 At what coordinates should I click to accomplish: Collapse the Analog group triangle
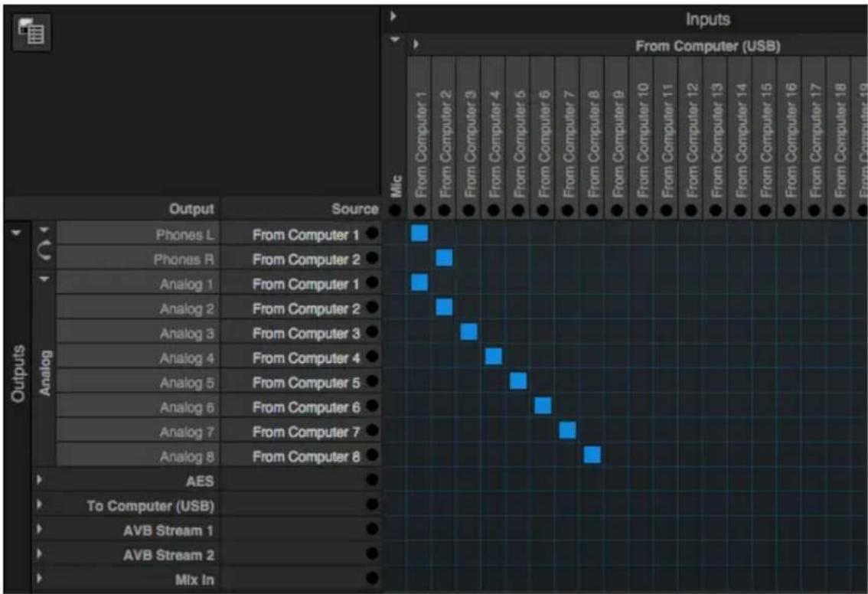pos(44,279)
